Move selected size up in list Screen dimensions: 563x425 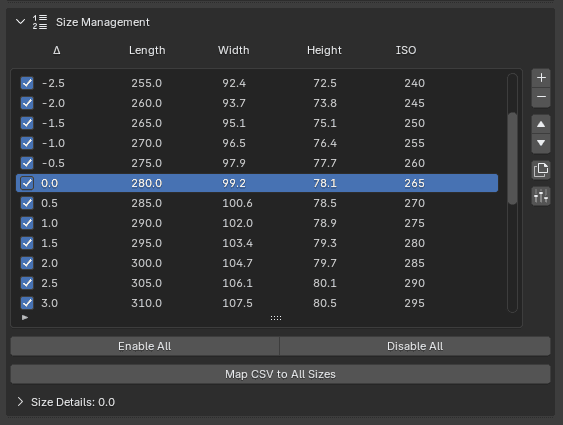(541, 125)
